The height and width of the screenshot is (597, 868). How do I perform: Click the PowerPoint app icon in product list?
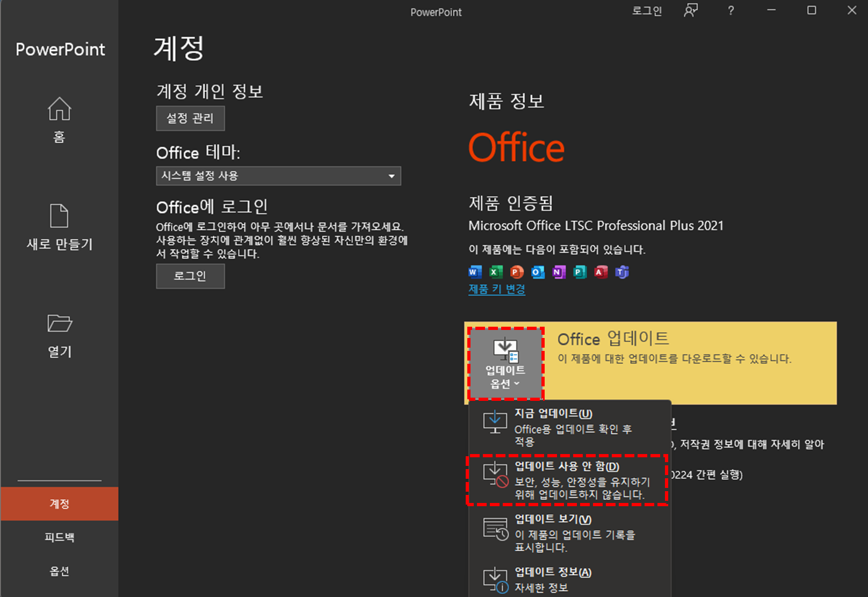click(x=517, y=272)
